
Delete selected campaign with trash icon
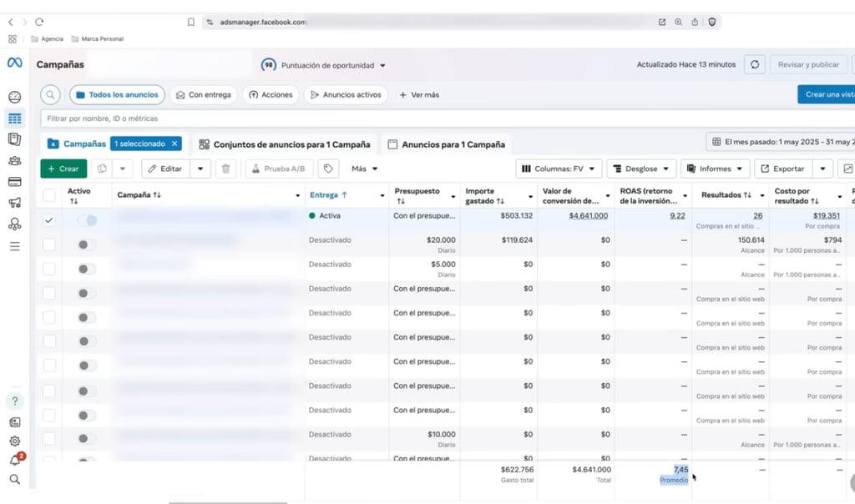[x=225, y=169]
